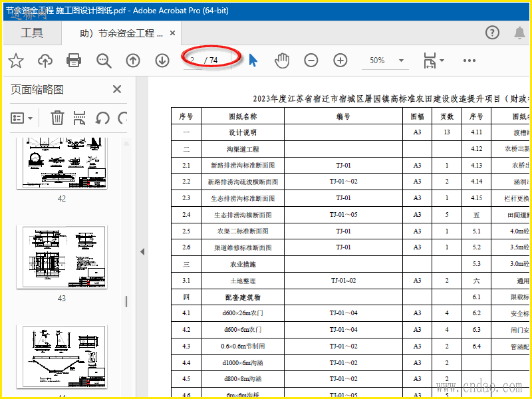Select the 节余资金工程 document tab

click(x=121, y=33)
